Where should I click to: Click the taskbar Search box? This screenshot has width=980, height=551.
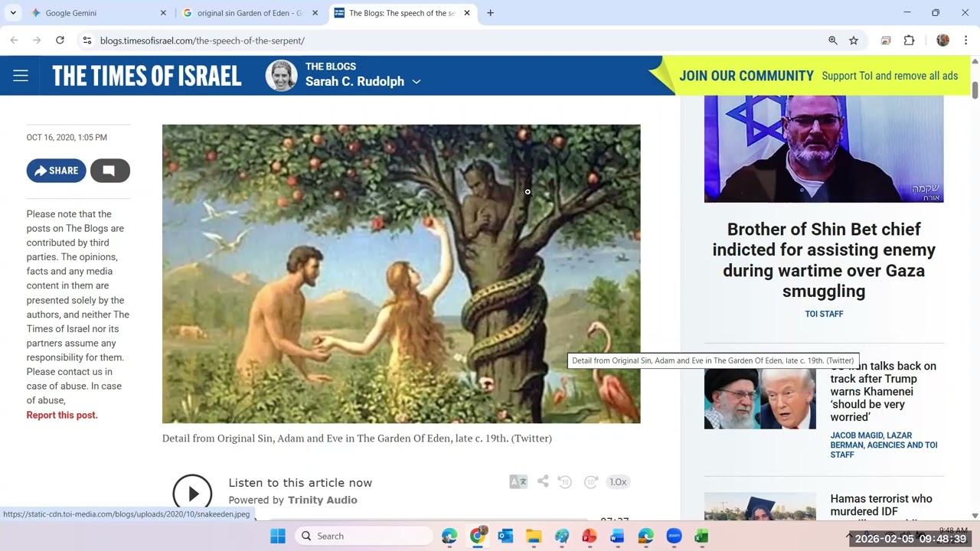(x=363, y=536)
